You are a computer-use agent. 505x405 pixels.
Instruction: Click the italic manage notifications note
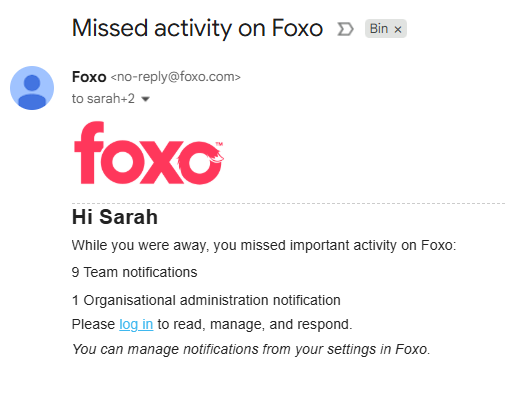(x=251, y=349)
